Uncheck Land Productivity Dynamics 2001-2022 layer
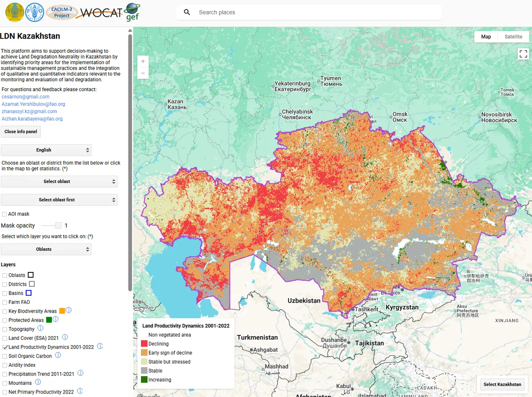The width and height of the screenshot is (532, 397). [5, 347]
